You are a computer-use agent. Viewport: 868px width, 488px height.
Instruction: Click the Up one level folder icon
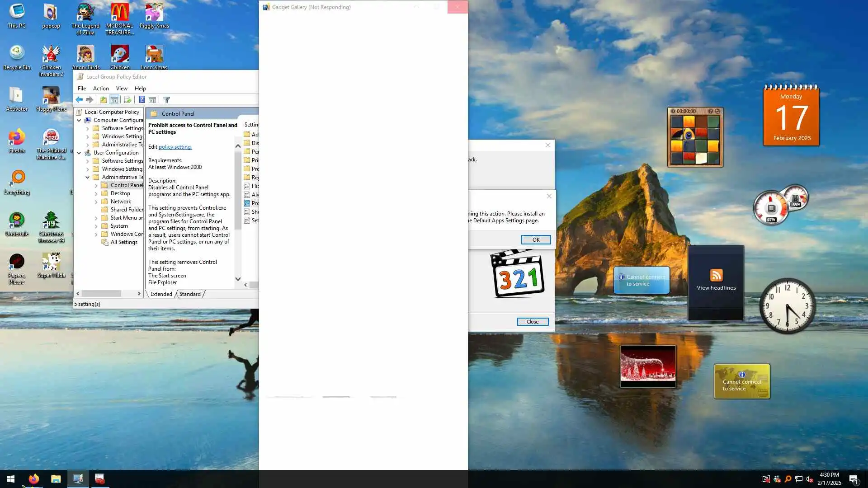tap(104, 100)
